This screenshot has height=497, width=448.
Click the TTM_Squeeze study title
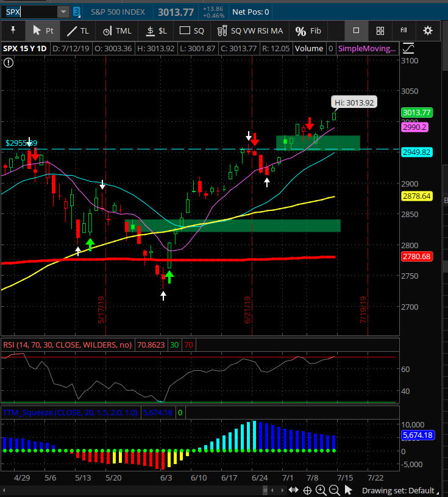72,413
